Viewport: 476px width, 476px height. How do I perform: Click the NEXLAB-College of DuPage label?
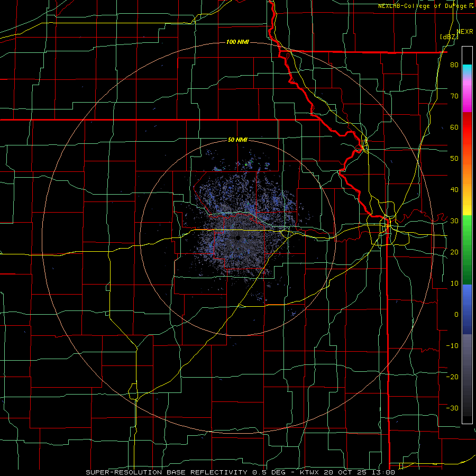click(425, 6)
